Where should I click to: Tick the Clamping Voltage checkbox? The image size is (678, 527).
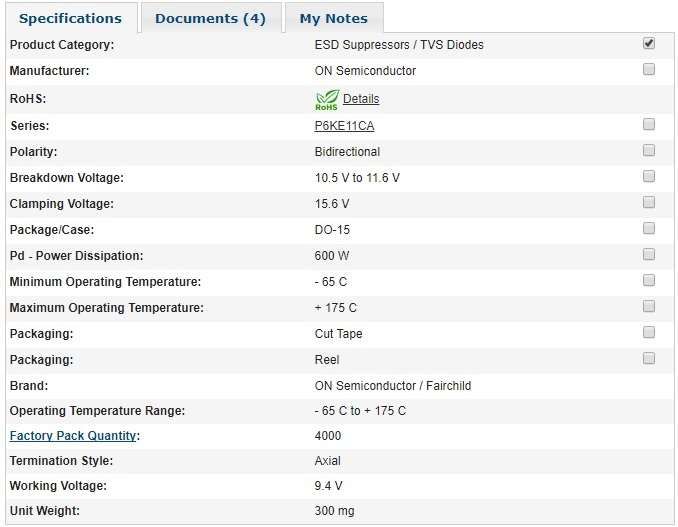pyautogui.click(x=649, y=202)
